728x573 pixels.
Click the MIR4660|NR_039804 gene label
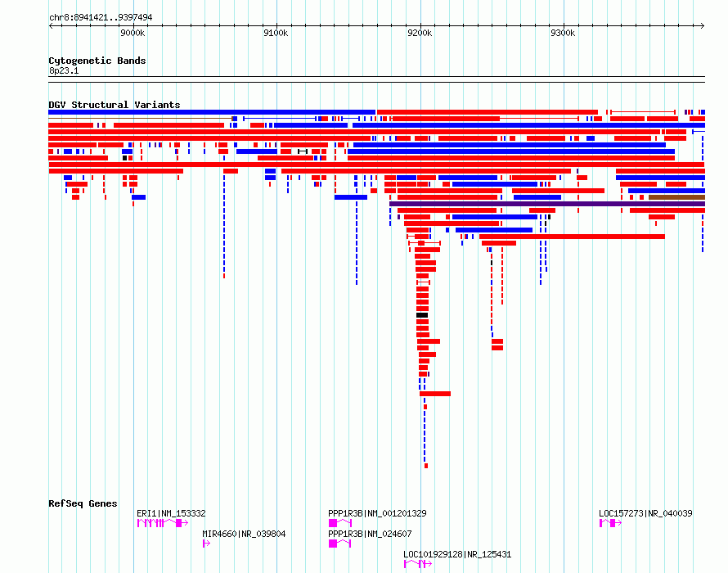(x=244, y=534)
